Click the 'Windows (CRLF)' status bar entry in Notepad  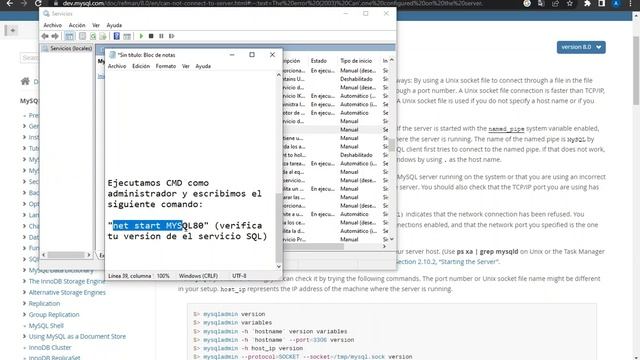198,276
